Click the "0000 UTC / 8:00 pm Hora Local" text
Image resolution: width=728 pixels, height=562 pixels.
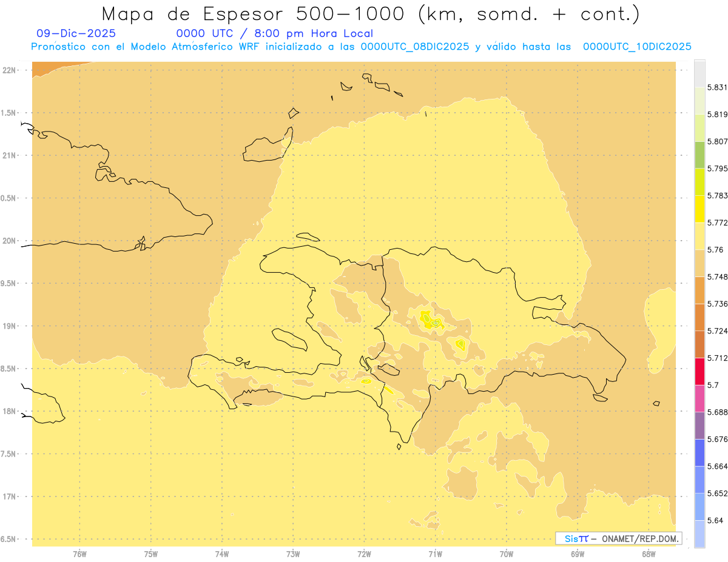click(274, 33)
